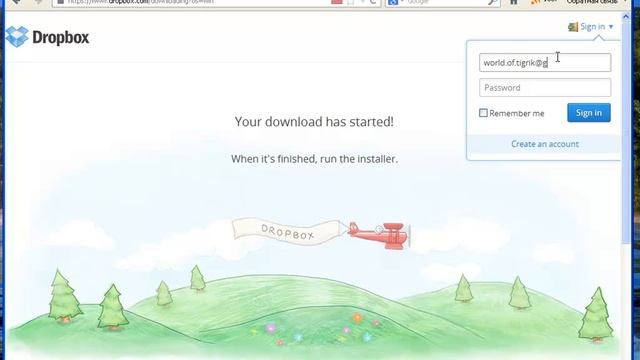Click the browser address bar with the dropbox.com URL

(216, 2)
